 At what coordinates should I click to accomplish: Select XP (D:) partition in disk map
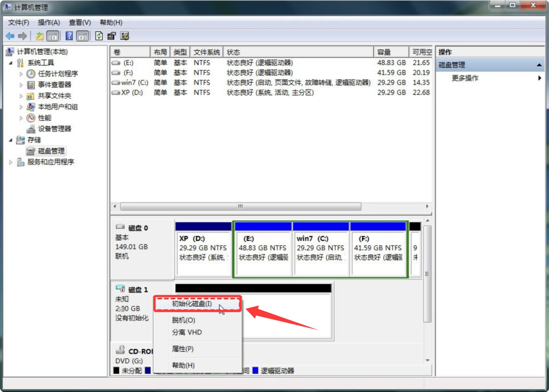tap(203, 249)
